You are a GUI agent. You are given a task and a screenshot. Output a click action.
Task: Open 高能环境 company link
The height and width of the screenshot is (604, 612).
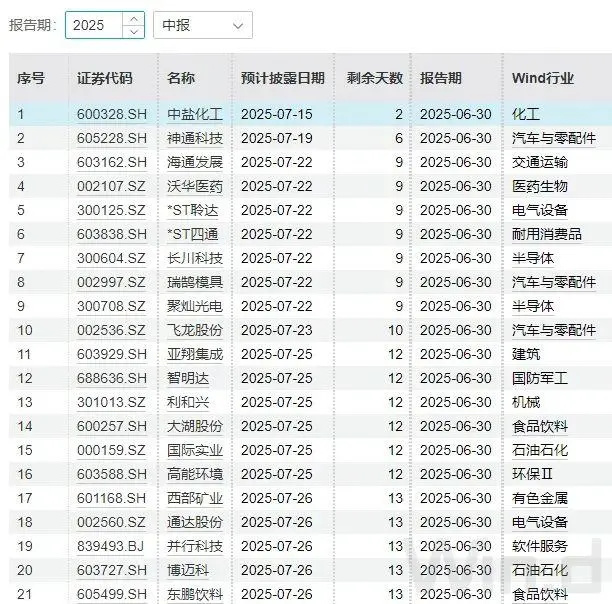pos(195,474)
